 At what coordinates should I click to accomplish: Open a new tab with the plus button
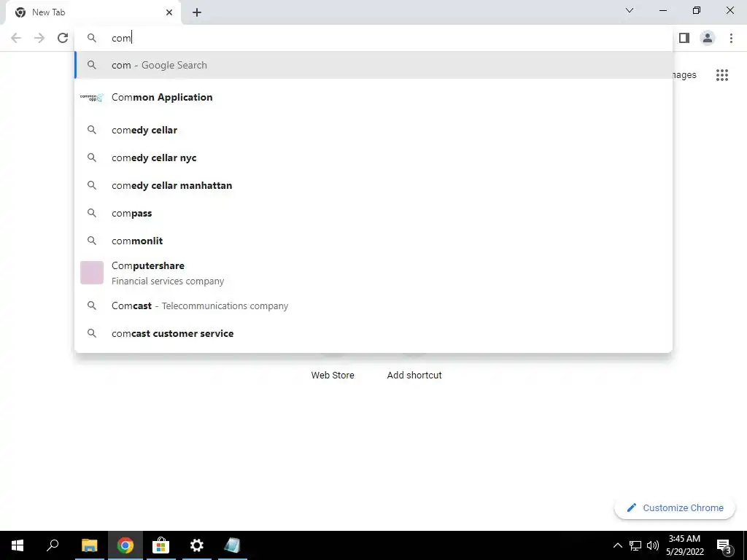(197, 12)
